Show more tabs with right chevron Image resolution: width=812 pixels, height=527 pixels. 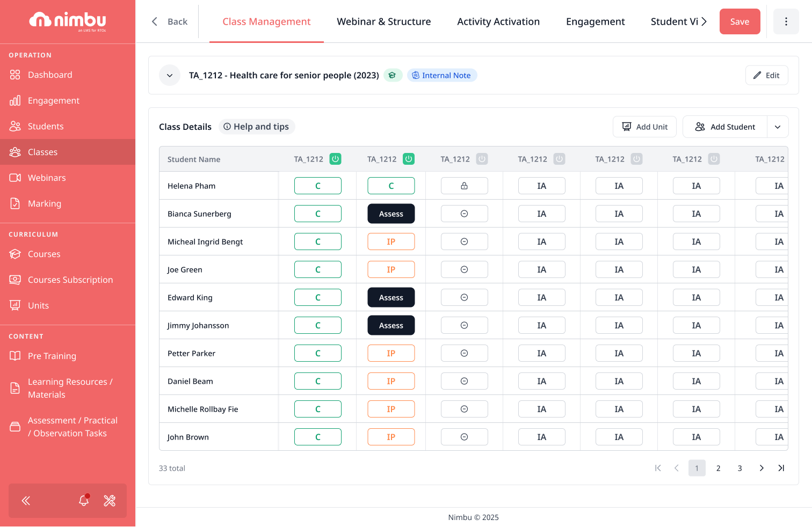tap(704, 21)
